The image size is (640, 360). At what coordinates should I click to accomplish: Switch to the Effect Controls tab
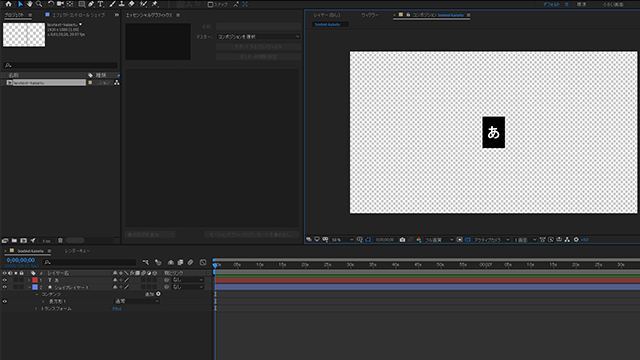pyautogui.click(x=78, y=15)
